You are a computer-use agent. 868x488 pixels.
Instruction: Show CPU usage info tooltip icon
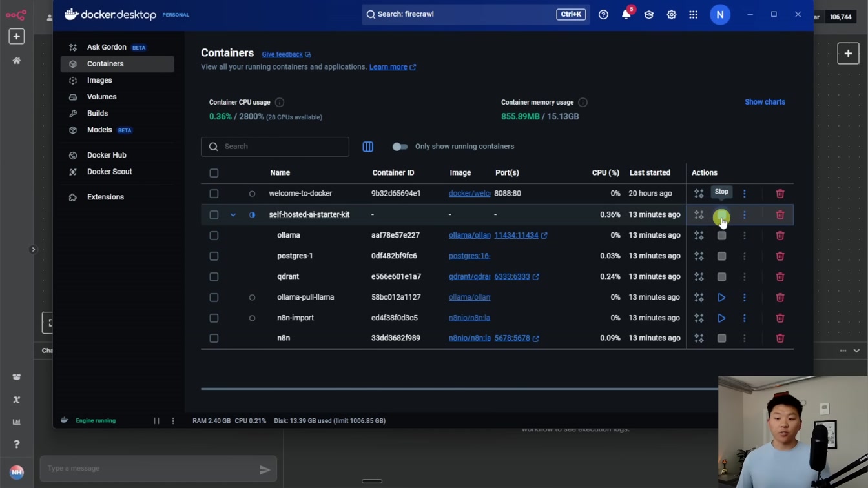[280, 102]
